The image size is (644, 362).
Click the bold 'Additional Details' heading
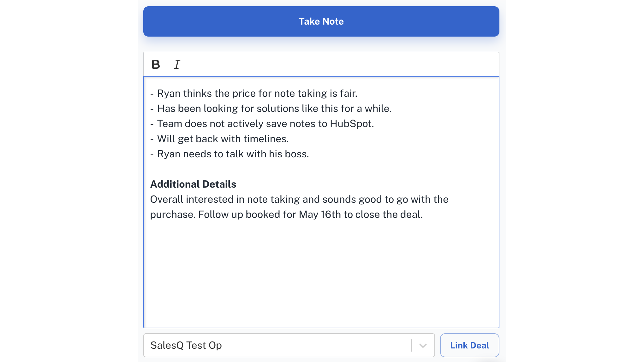[193, 184]
